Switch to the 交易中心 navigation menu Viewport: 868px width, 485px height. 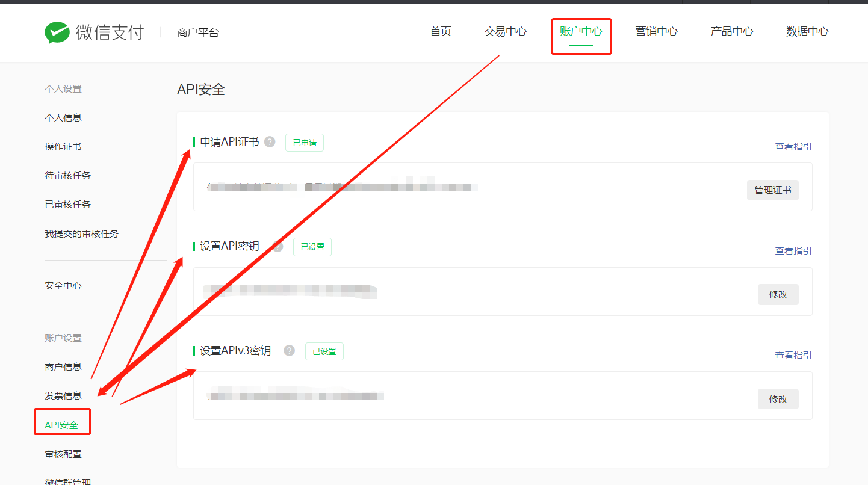(x=505, y=31)
